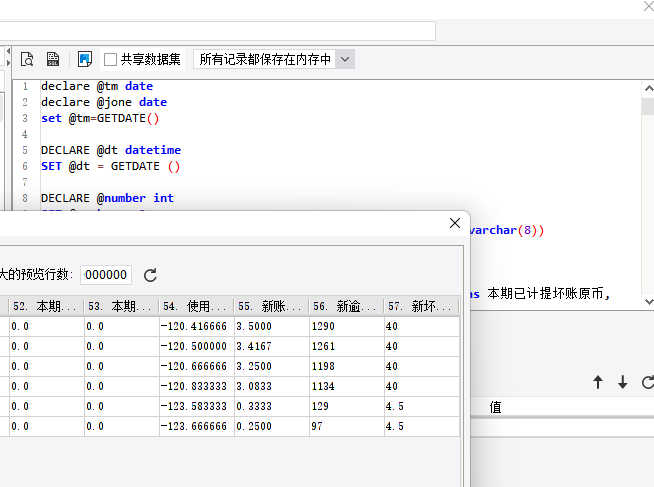This screenshot has width=654, height=487.
Task: Close the data preview dialog
Action: pos(455,223)
